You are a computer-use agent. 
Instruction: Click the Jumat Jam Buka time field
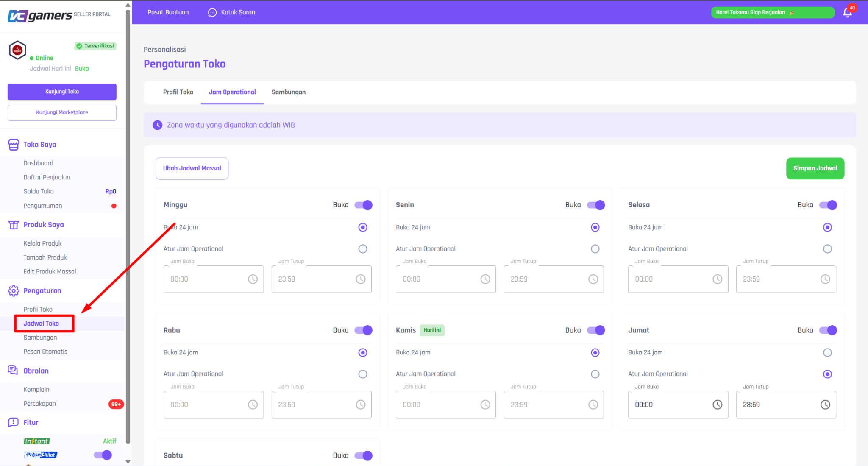[678, 405]
